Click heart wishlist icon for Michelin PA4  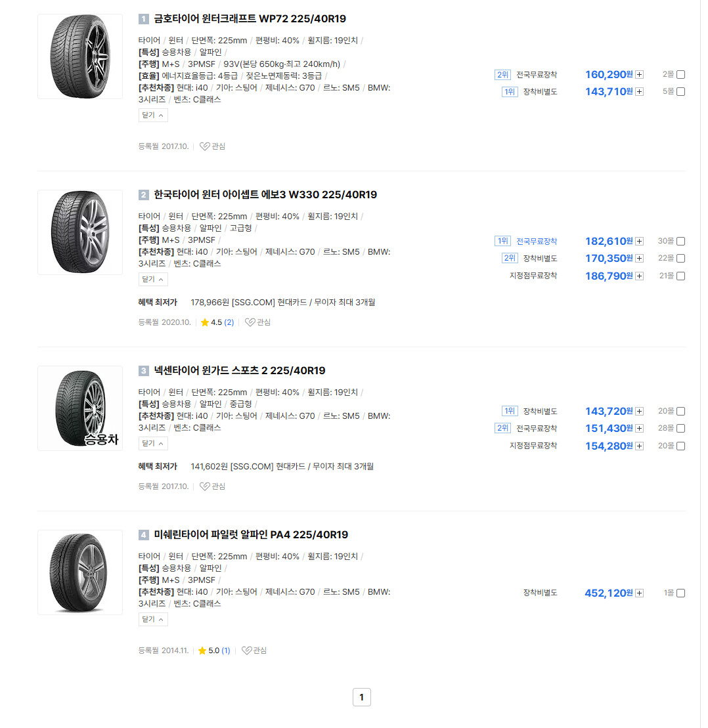(247, 651)
